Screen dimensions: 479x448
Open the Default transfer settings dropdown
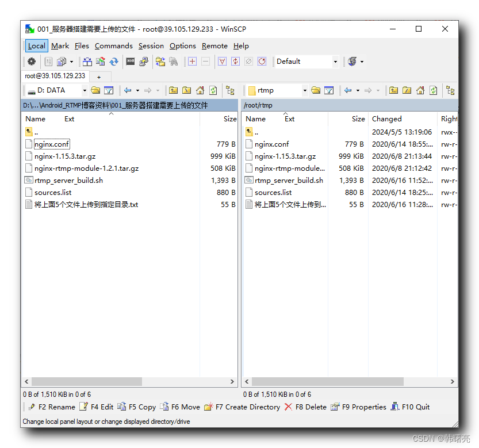pyautogui.click(x=335, y=62)
